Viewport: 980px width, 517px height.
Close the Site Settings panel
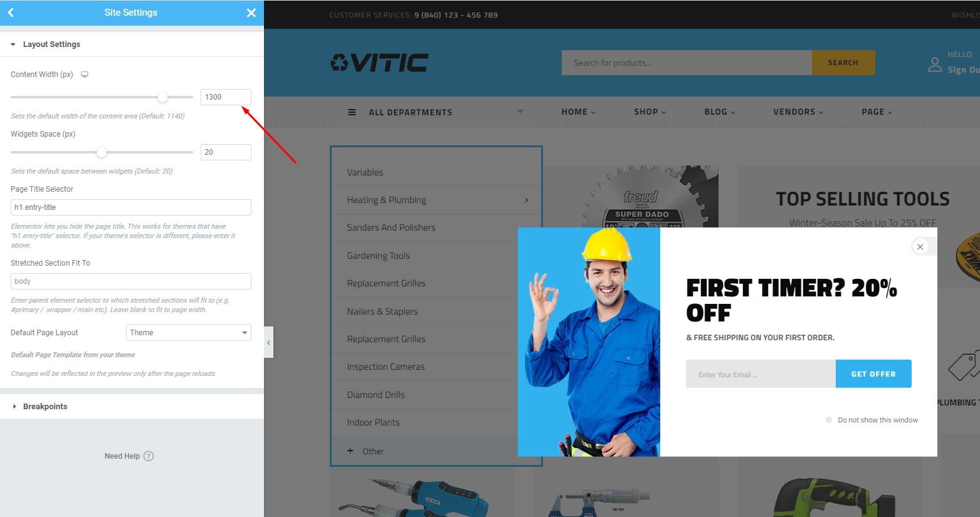[x=251, y=13]
